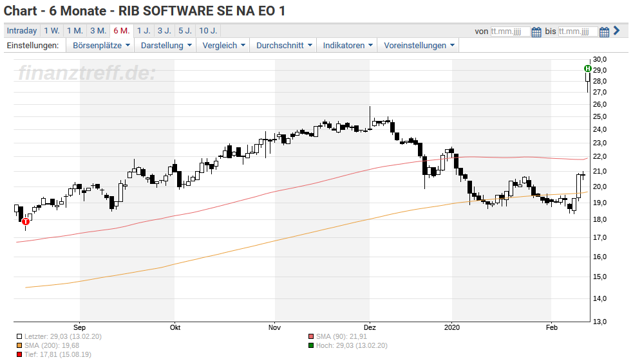The image size is (633, 364).
Task: Click the orange SMA (200) legend swatch
Action: point(19,346)
